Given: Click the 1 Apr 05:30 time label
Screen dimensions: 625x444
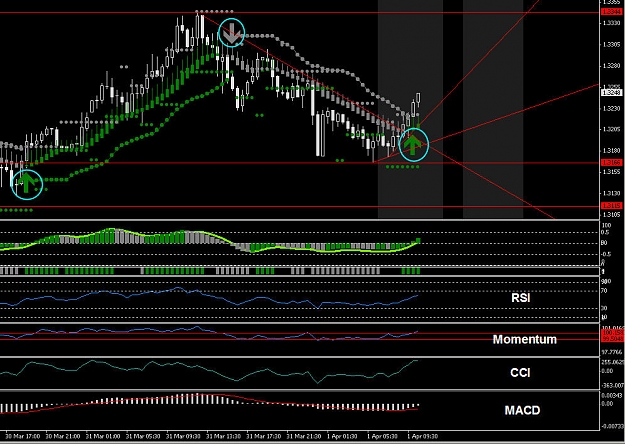Looking at the screenshot, I should point(382,436).
